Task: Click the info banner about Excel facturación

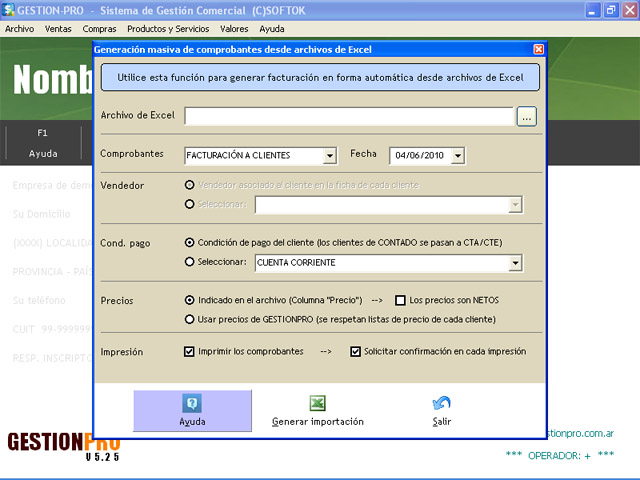Action: (320, 77)
